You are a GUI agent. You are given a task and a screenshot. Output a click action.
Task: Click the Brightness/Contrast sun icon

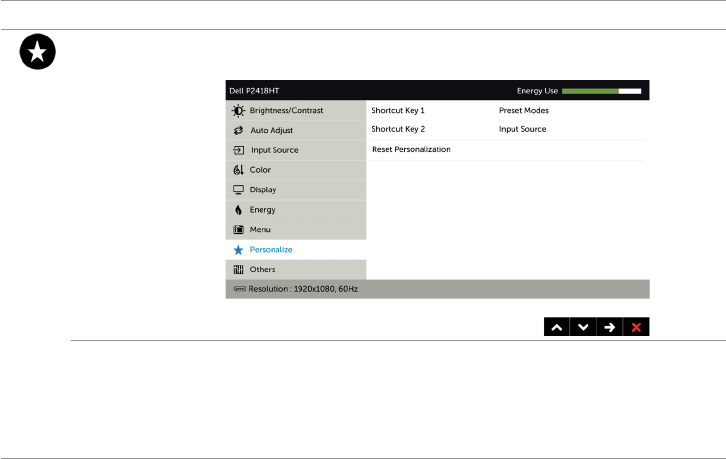[x=238, y=111]
